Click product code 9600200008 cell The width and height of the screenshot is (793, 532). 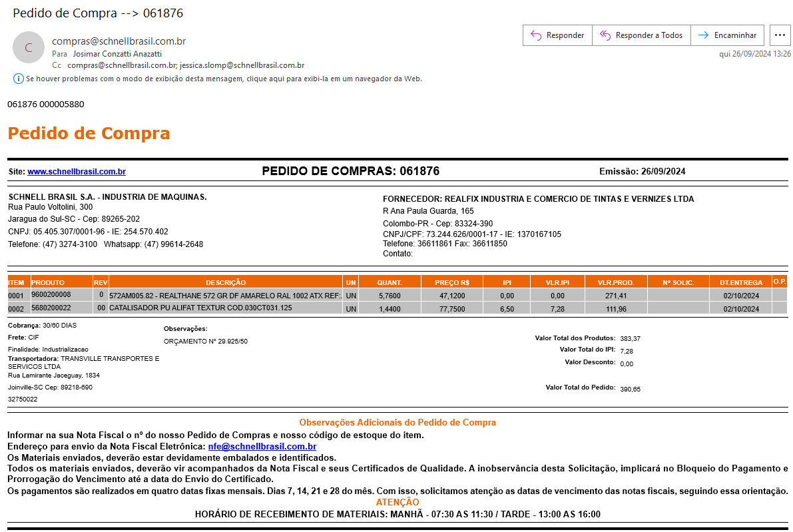(x=51, y=294)
